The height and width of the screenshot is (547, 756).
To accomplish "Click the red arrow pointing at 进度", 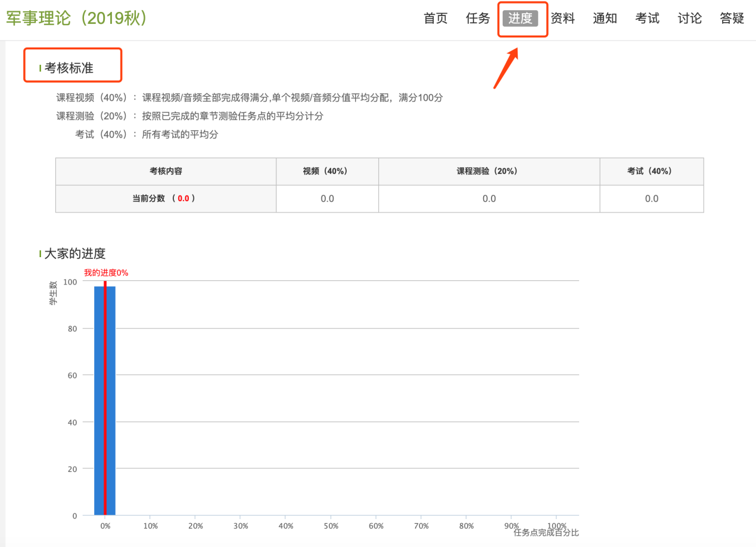I will (505, 69).
